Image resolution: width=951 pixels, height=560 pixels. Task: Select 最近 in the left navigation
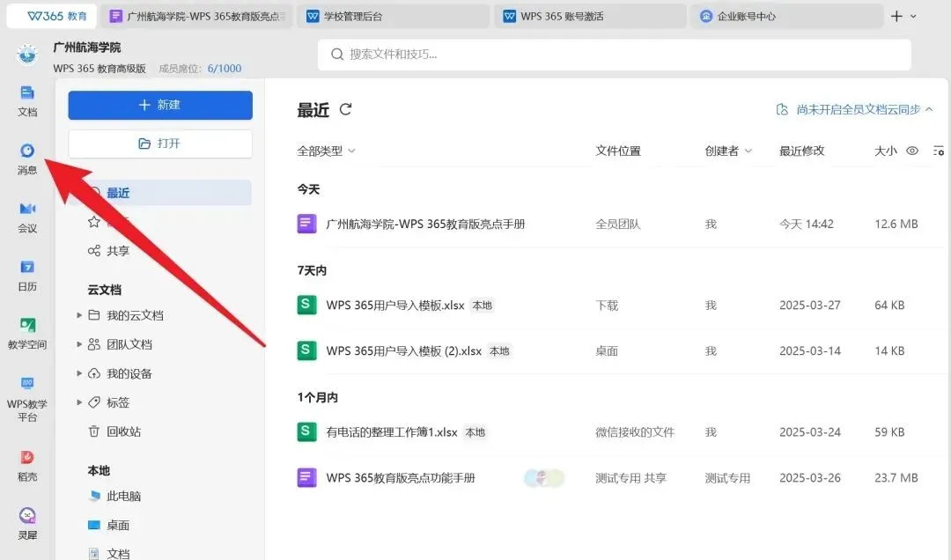(160, 193)
